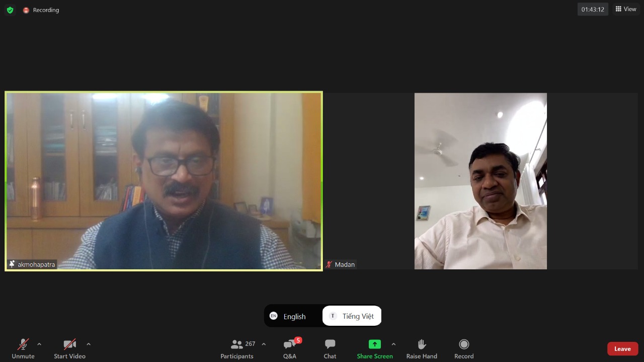Open the Participants panel
This screenshot has height=362, width=644.
click(237, 348)
